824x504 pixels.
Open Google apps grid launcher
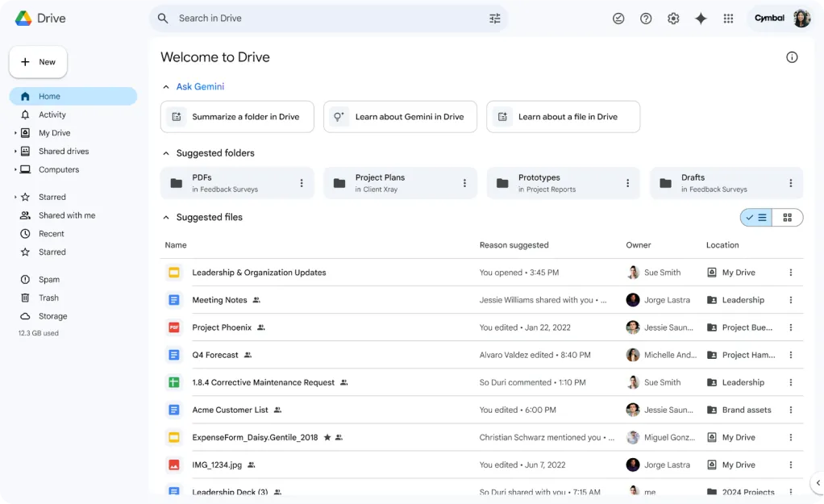[728, 19]
